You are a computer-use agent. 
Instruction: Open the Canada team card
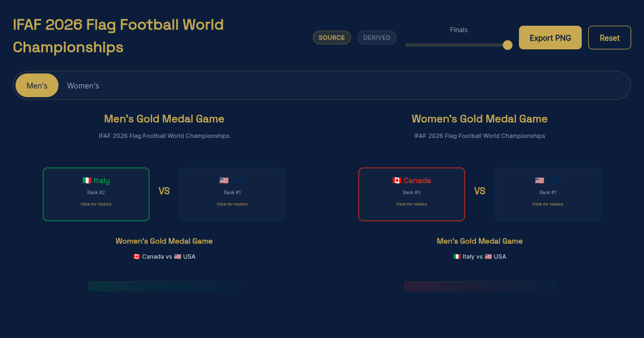click(412, 194)
